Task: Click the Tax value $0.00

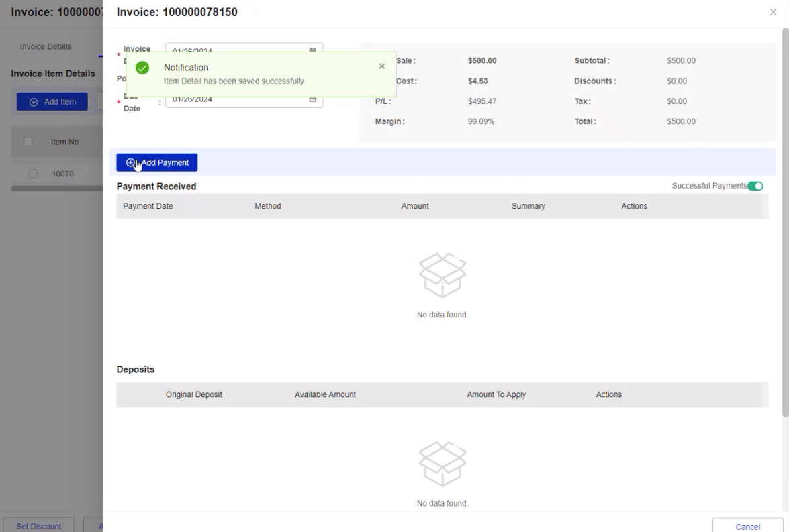Action: click(677, 101)
